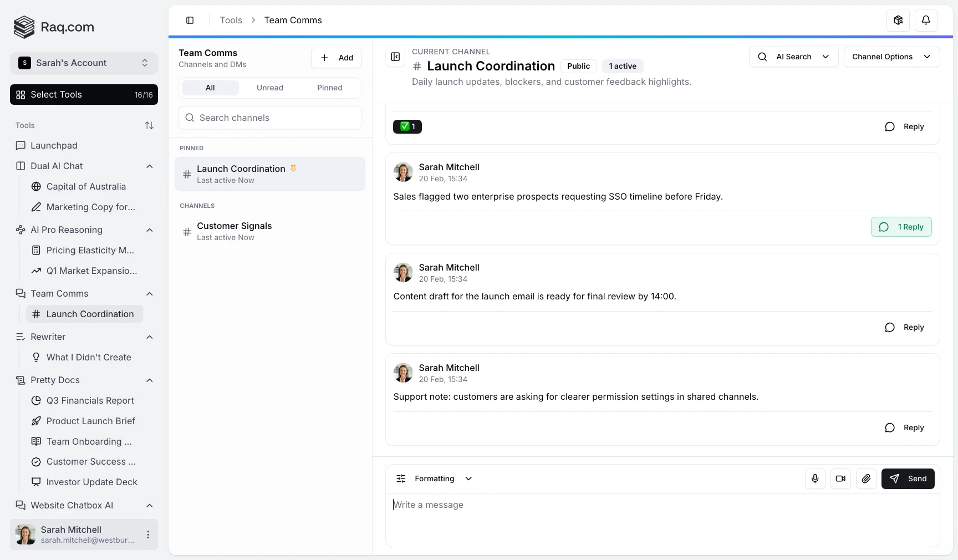Unpin Launch Coordination using the pin icon

[x=293, y=169]
